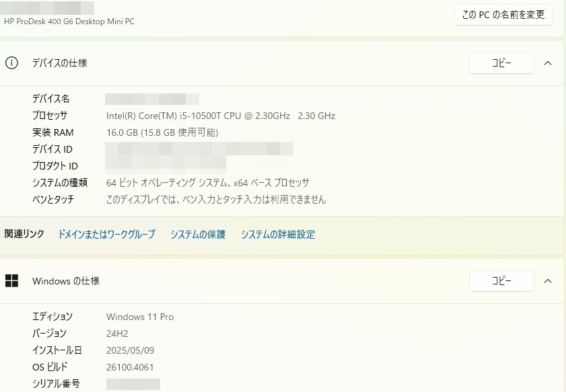Click the Windows logo icon beside Windows の仕様

(x=11, y=280)
